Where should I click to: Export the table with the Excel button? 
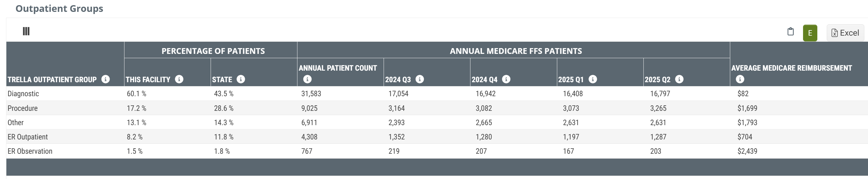(x=845, y=33)
